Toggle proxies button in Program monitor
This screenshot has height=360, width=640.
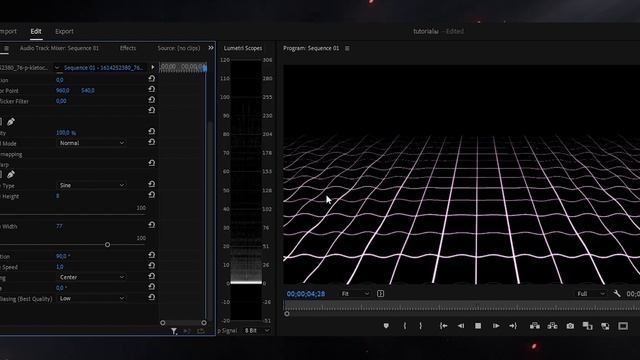click(605, 326)
